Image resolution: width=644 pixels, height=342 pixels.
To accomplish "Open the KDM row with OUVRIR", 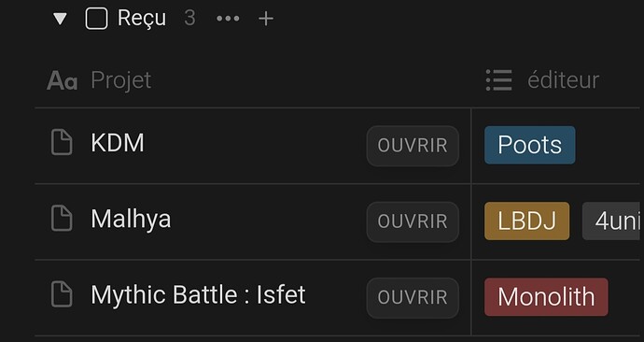I will 413,146.
